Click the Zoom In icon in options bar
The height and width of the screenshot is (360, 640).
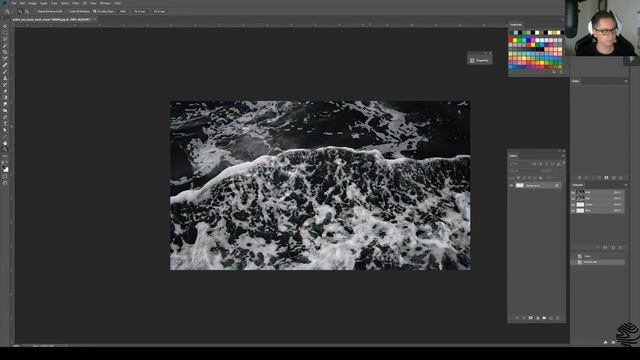pyautogui.click(x=20, y=11)
